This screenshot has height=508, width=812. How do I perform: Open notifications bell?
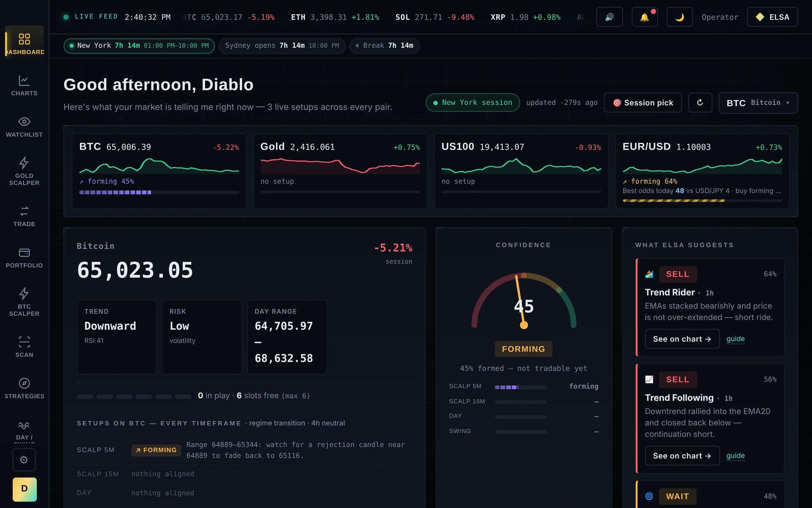tap(645, 17)
